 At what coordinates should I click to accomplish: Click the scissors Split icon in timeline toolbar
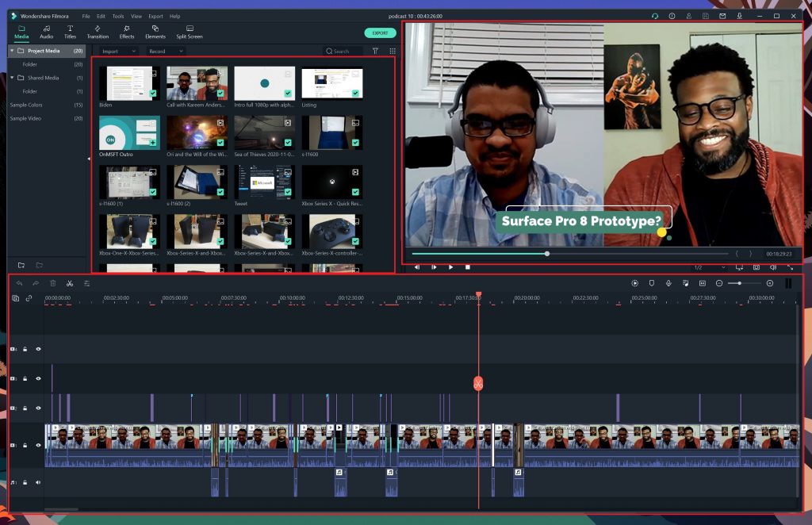pos(70,283)
